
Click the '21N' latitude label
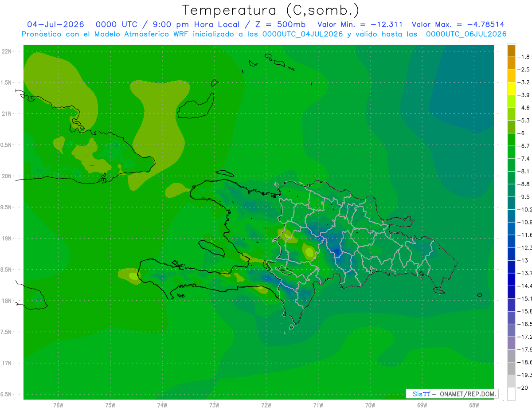[x=6, y=114]
